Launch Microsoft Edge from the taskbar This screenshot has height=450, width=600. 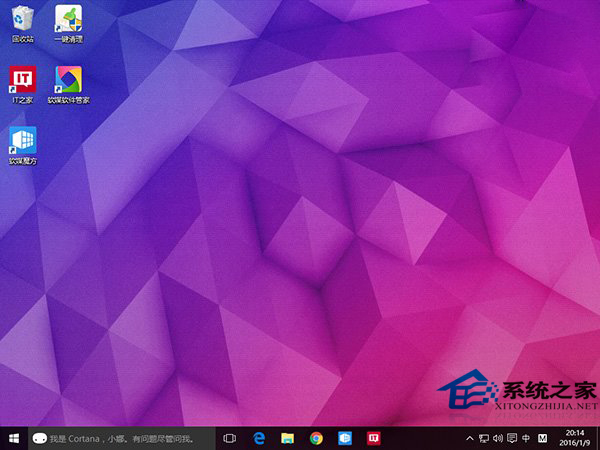[x=259, y=438]
